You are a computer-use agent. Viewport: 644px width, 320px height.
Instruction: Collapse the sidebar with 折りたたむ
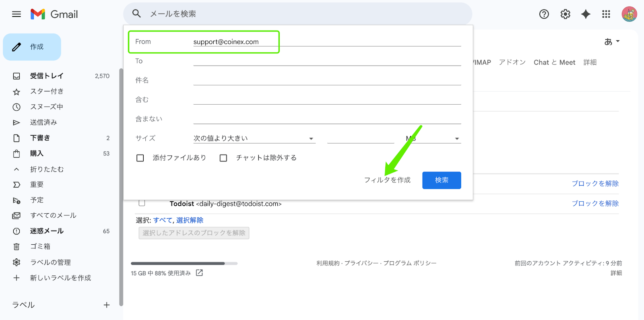click(47, 169)
